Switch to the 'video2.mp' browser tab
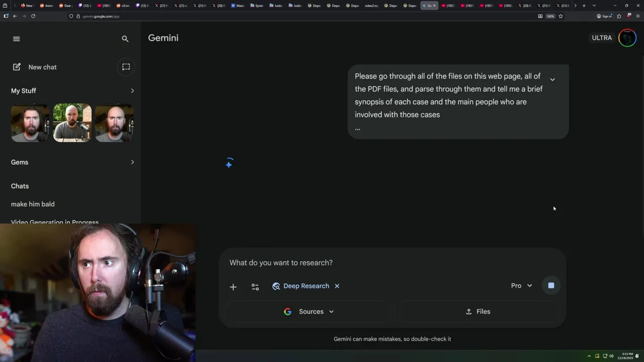 pyautogui.click(x=371, y=6)
